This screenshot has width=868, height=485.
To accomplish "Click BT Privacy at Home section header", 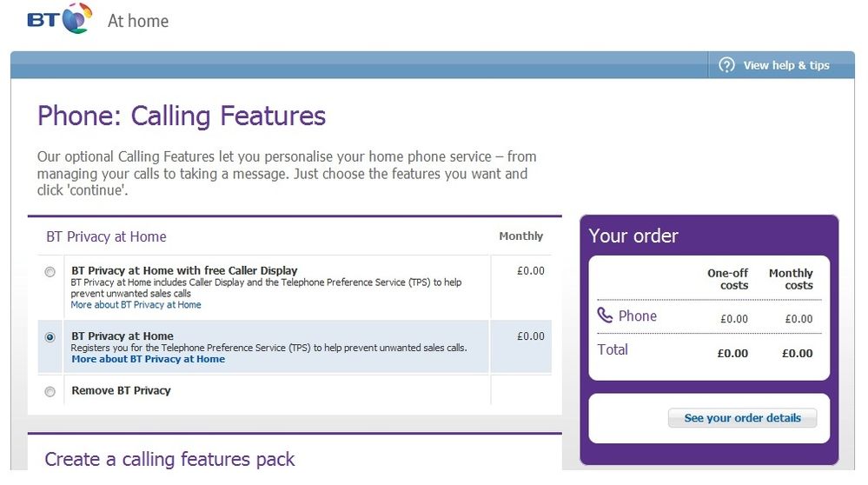I will coord(106,237).
